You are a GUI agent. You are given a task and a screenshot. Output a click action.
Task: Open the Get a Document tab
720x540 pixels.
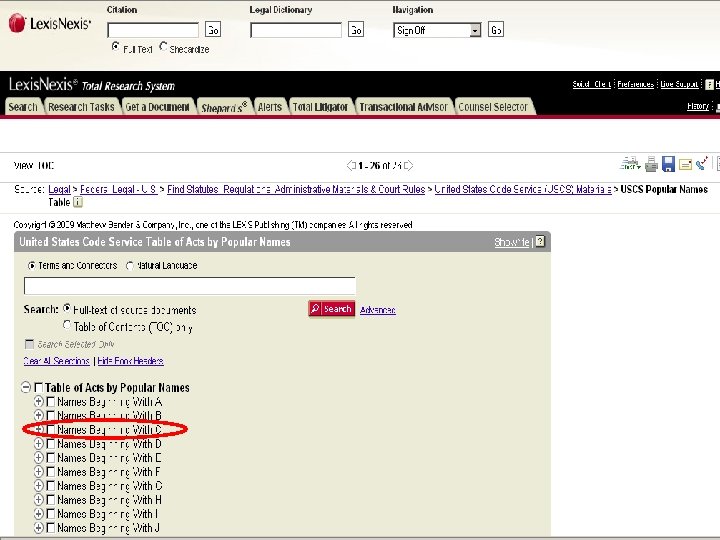click(158, 107)
